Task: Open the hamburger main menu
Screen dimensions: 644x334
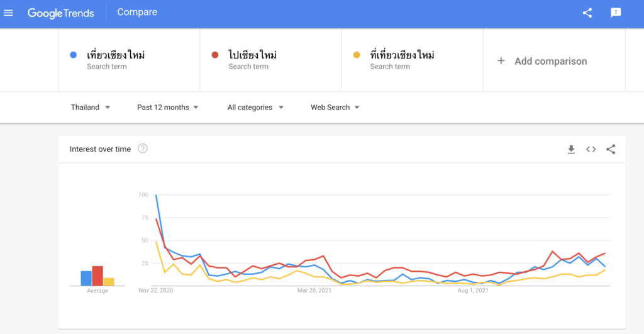Action: point(8,13)
